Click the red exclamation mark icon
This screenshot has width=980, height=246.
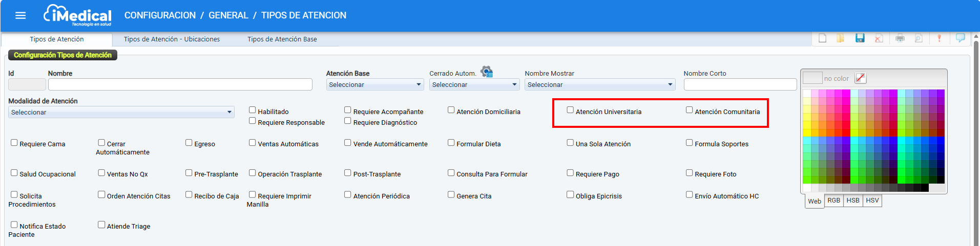tap(939, 38)
